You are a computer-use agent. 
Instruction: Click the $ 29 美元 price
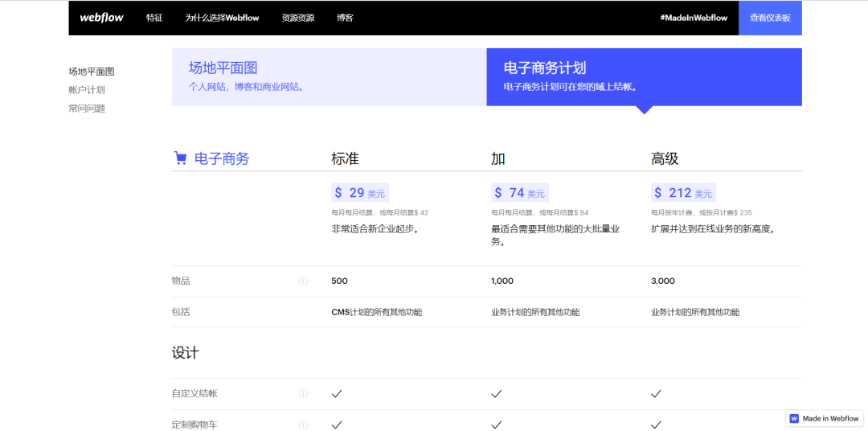[360, 193]
